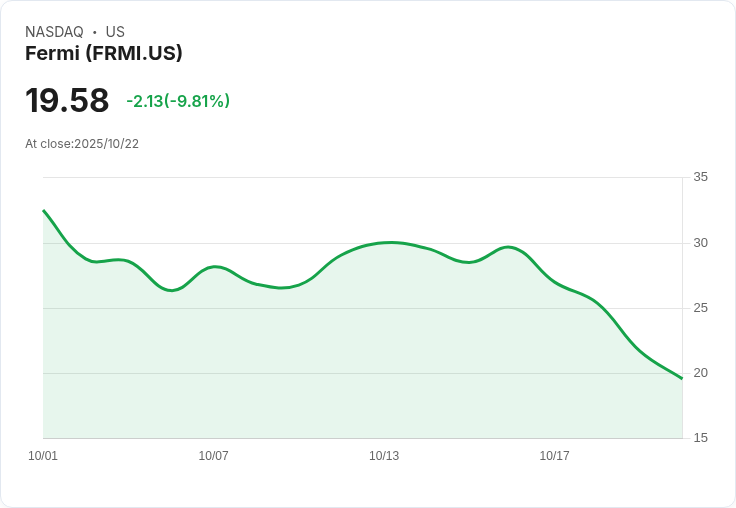Click the 15 y-axis price label

[x=700, y=438]
